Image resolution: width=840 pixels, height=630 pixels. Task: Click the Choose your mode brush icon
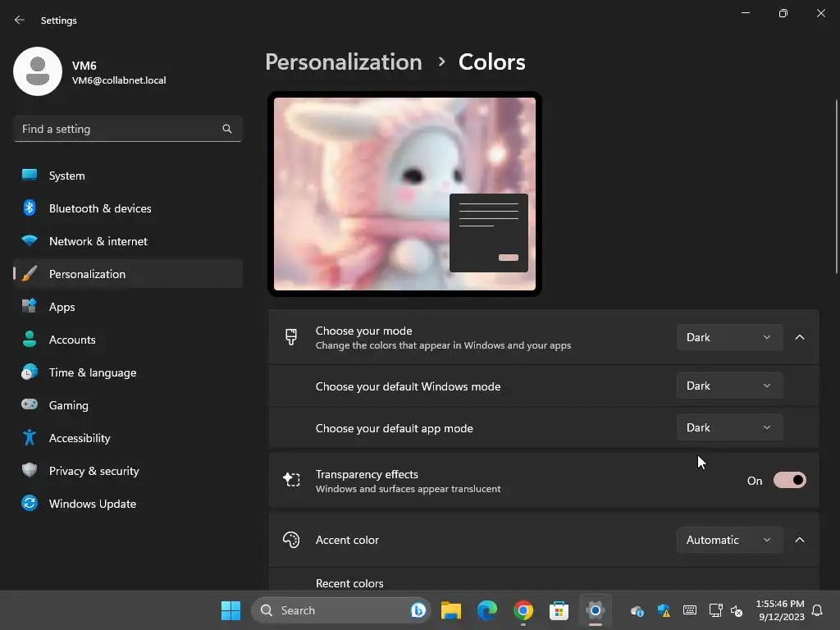291,337
